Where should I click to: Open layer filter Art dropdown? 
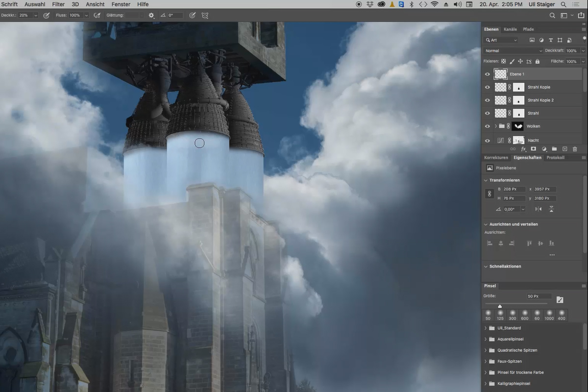tap(501, 40)
